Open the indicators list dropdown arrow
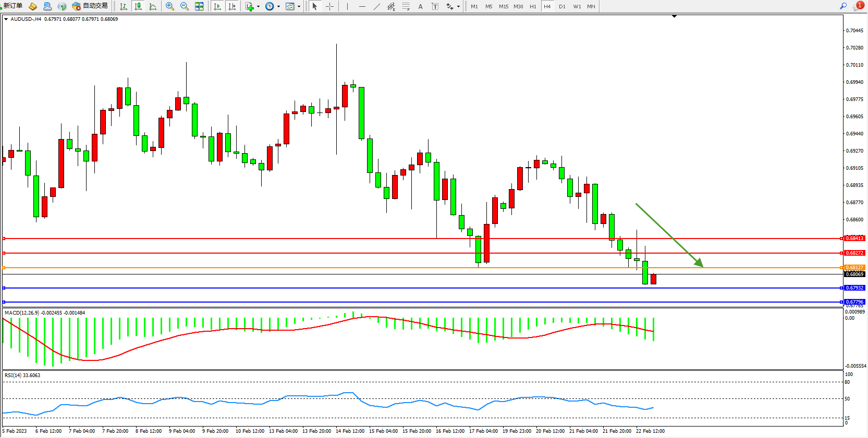This screenshot has width=868, height=438. [x=258, y=7]
